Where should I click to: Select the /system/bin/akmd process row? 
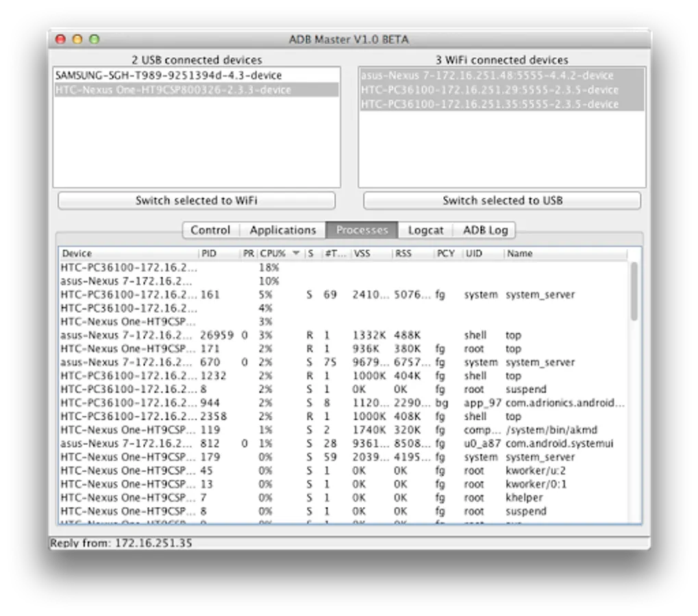(x=342, y=430)
